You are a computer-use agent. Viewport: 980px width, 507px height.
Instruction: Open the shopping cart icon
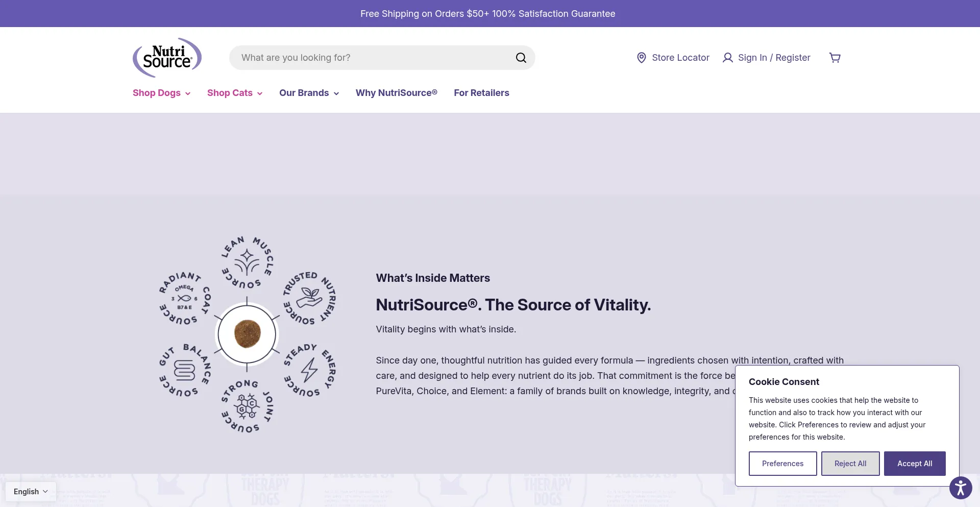[835, 58]
